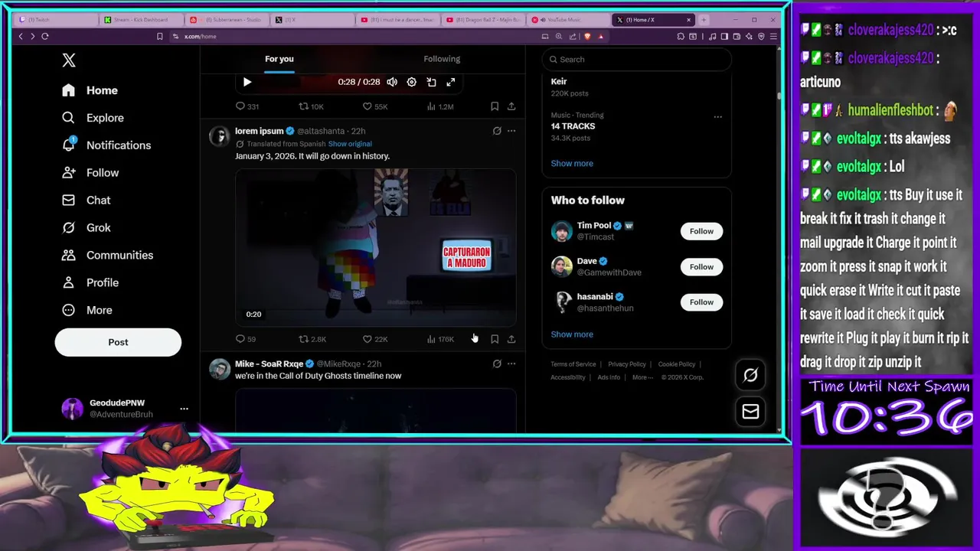The height and width of the screenshot is (551, 980).
Task: Open a new browser tab
Action: click(x=704, y=20)
